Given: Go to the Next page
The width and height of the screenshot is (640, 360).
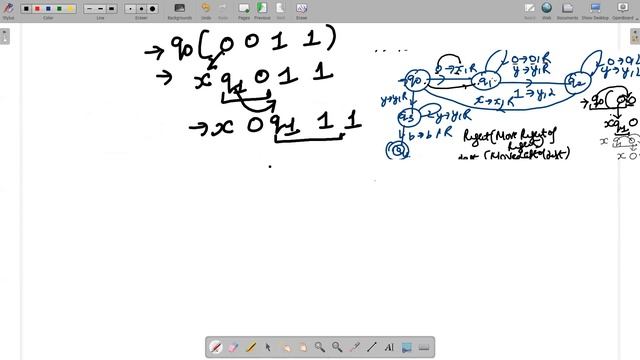Looking at the screenshot, I should coord(280,10).
